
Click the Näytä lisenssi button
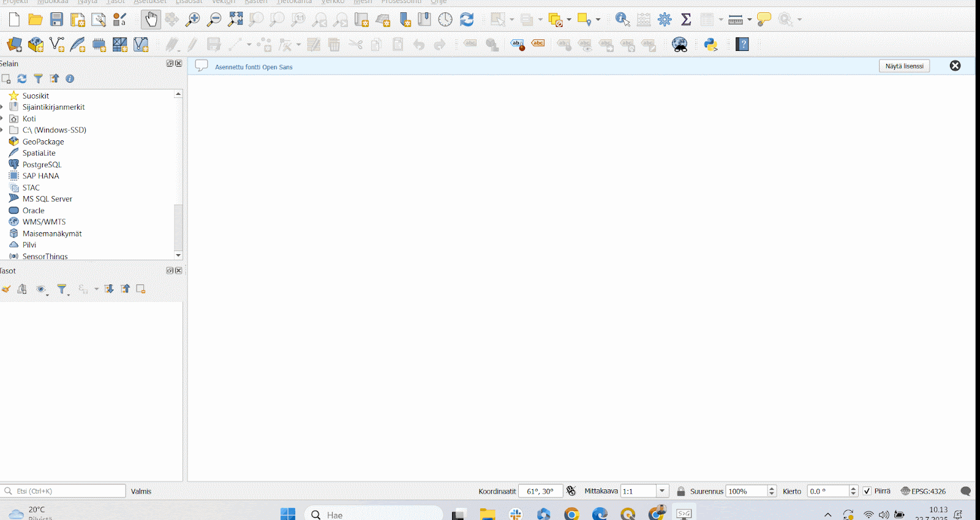pyautogui.click(x=904, y=66)
